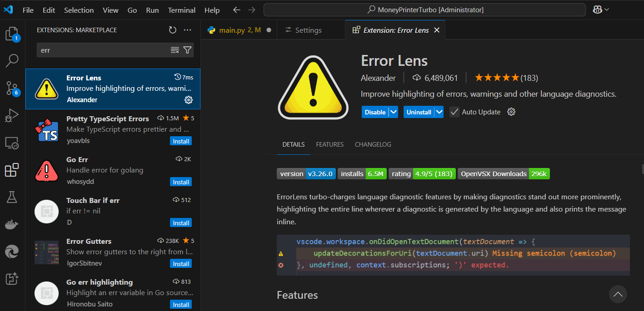Open the Docker view in activity bar
This screenshot has height=311, width=644.
point(12,224)
